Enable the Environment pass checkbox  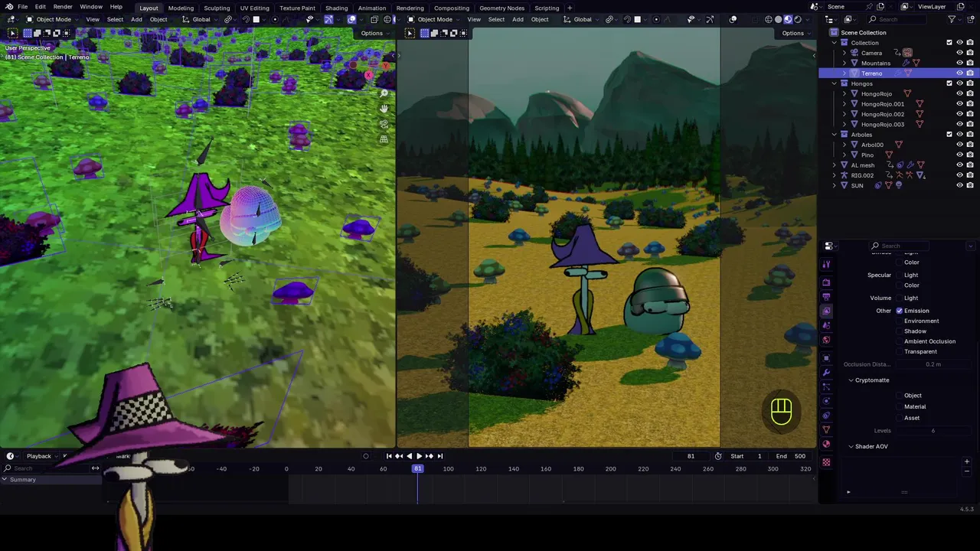point(899,321)
